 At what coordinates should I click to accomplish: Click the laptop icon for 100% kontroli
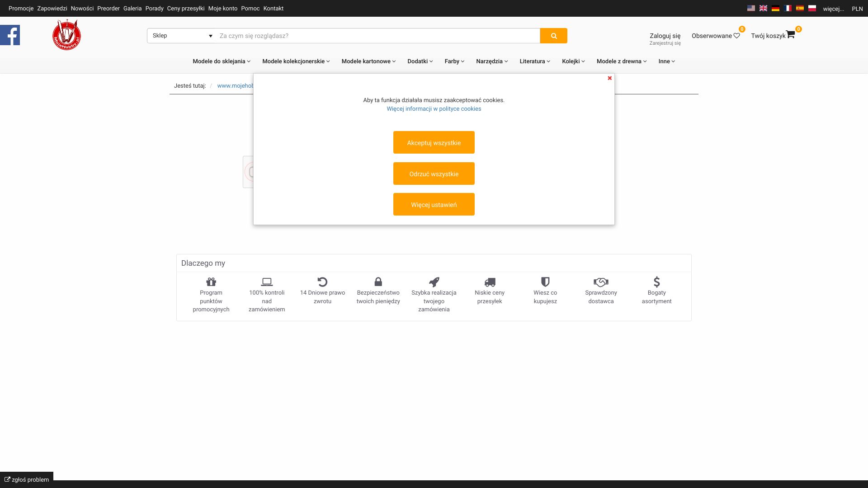267,282
